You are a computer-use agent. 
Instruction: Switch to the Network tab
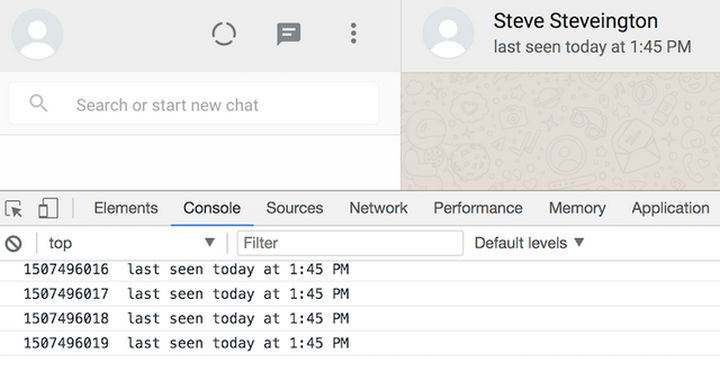(x=378, y=208)
